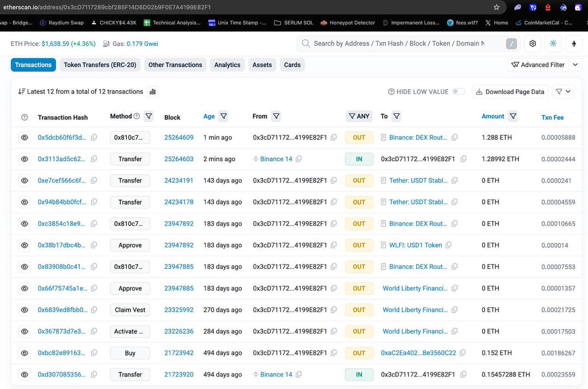The image size is (588, 389).
Task: Open the site settings gear icon
Action: (x=533, y=44)
